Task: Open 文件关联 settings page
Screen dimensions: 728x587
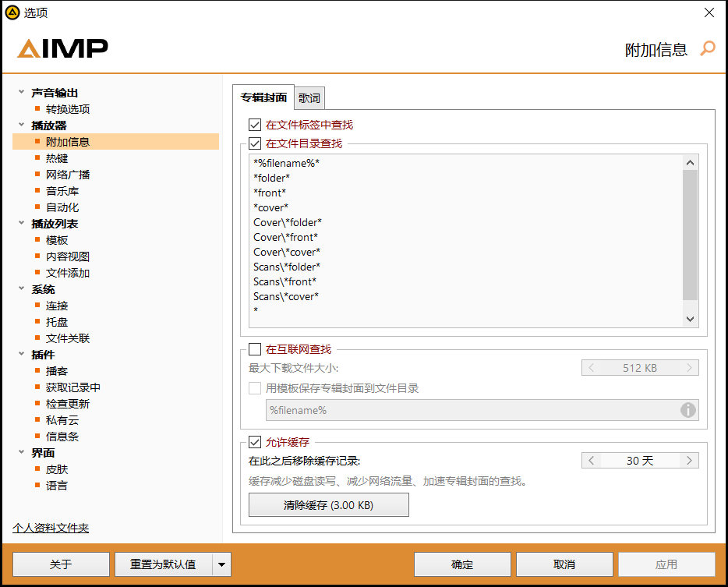Action: click(68, 338)
